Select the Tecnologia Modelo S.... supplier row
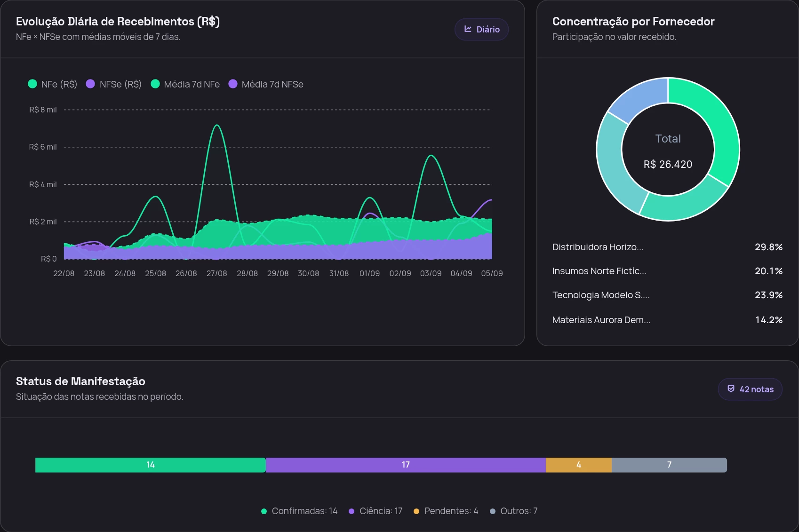 667,295
